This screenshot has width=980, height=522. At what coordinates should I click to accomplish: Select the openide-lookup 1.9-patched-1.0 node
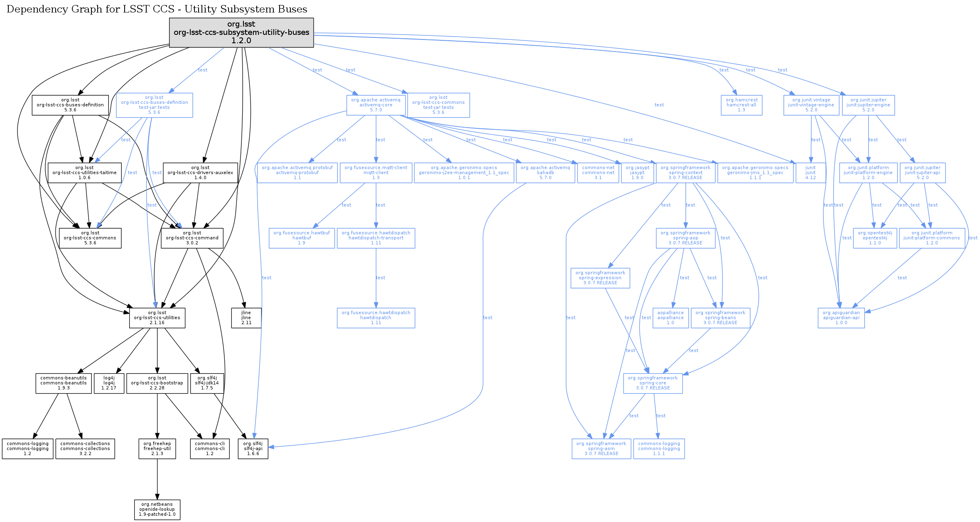tap(157, 510)
